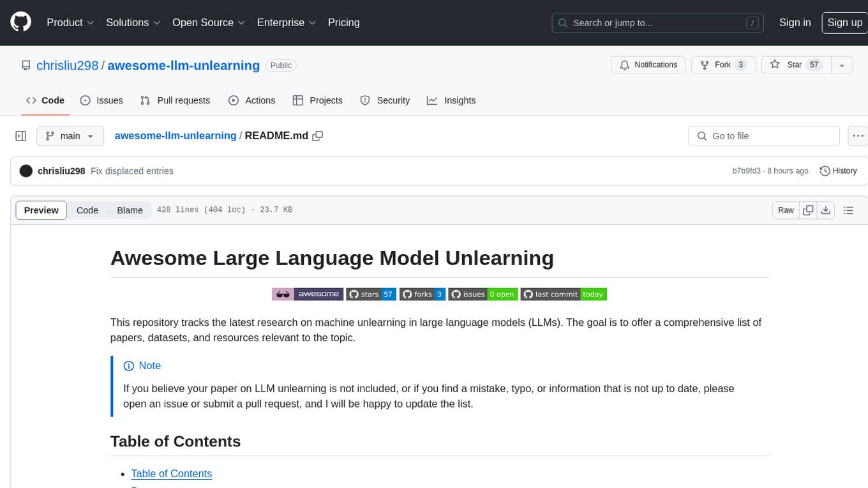This screenshot has width=868, height=488.
Task: Click the Table of Contents link
Action: (171, 473)
